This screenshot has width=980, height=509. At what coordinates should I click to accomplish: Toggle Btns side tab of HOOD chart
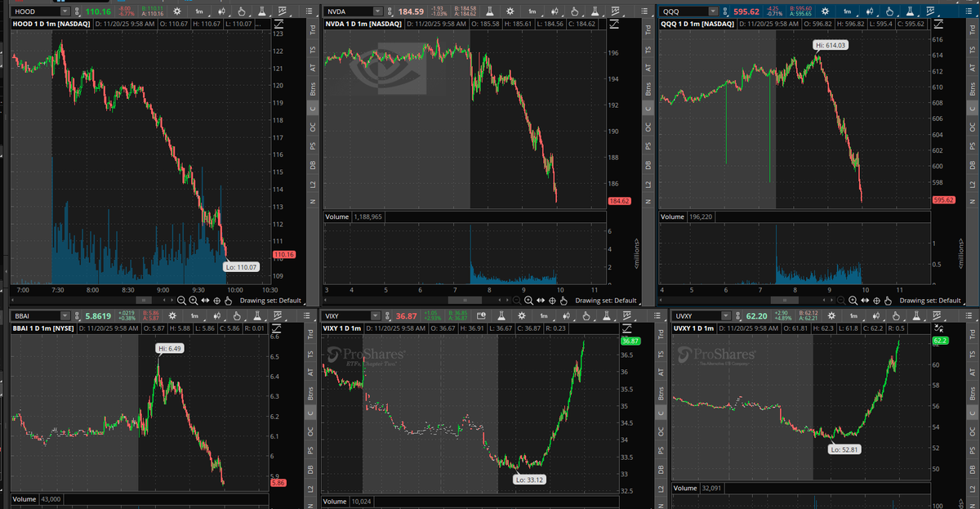[x=313, y=89]
